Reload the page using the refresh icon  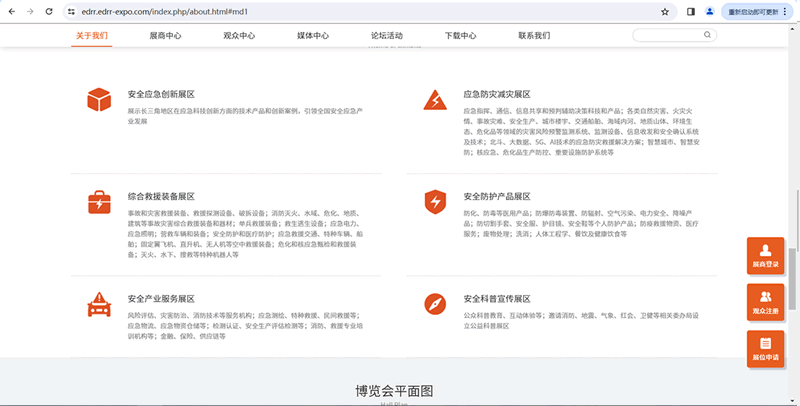pos(46,11)
